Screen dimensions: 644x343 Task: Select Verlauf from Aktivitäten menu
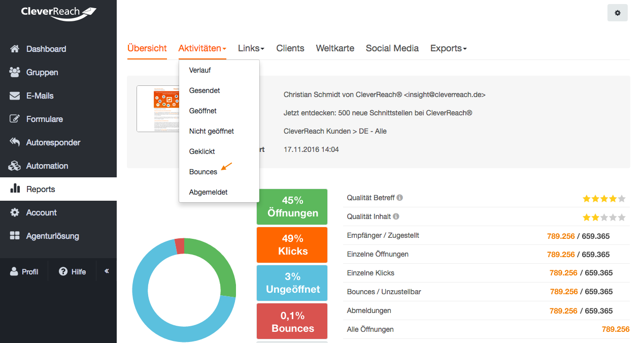[x=219, y=70]
